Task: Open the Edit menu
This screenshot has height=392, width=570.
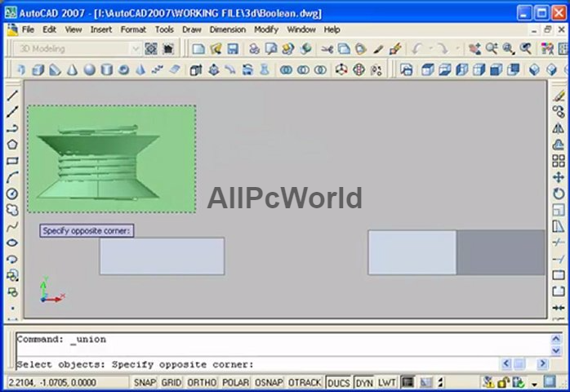Action: [x=49, y=29]
